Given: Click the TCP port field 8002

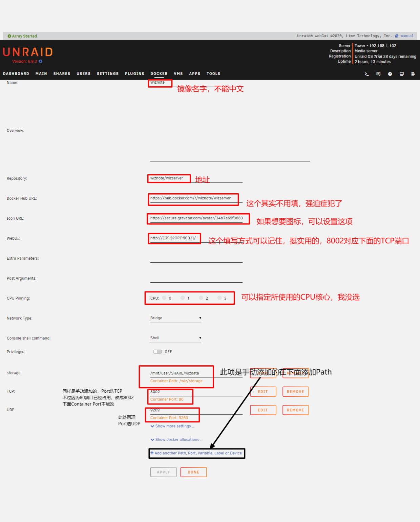Looking at the screenshot, I should (x=196, y=392).
